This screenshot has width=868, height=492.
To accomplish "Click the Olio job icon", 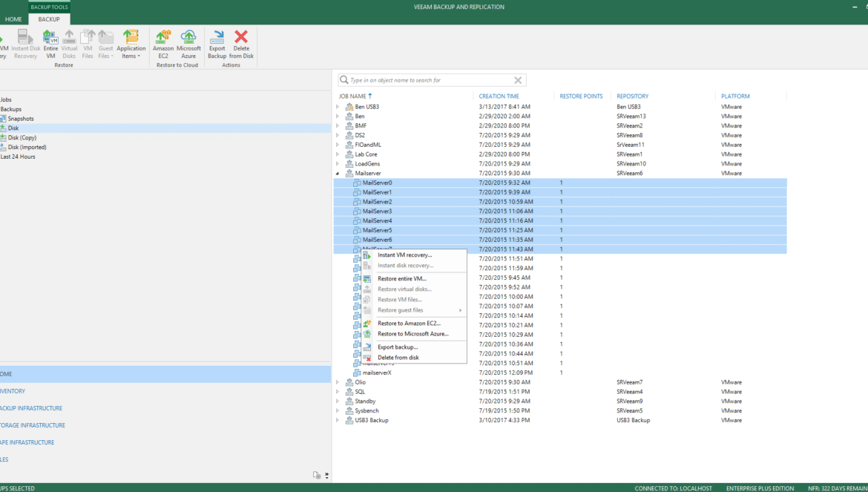I will pyautogui.click(x=349, y=382).
